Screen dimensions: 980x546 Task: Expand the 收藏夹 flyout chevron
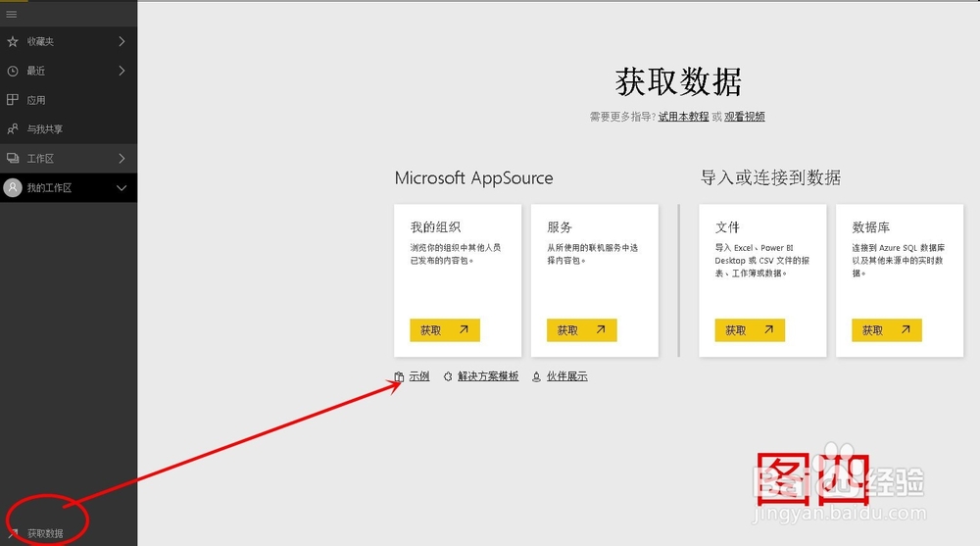click(122, 41)
